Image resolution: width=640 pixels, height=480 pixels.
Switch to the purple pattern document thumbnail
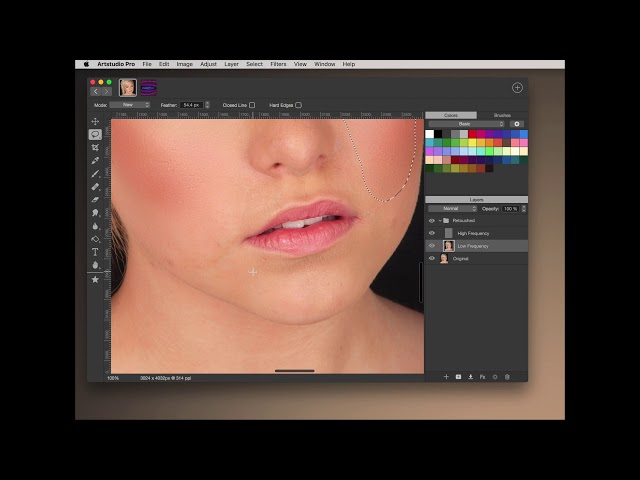[x=149, y=88]
